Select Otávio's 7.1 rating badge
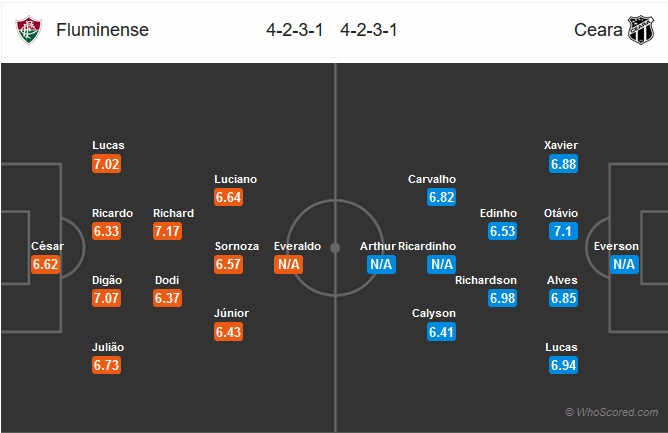 point(563,231)
